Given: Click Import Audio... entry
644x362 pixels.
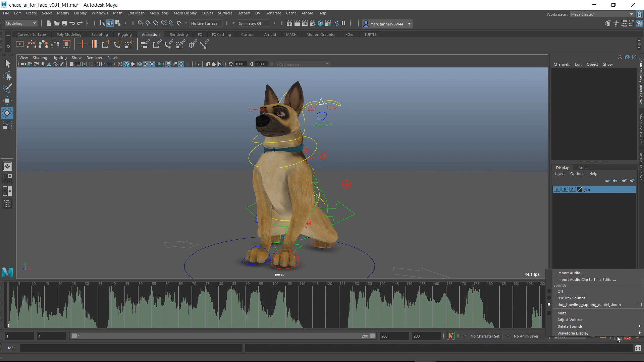Looking at the screenshot, I should pos(570,273).
